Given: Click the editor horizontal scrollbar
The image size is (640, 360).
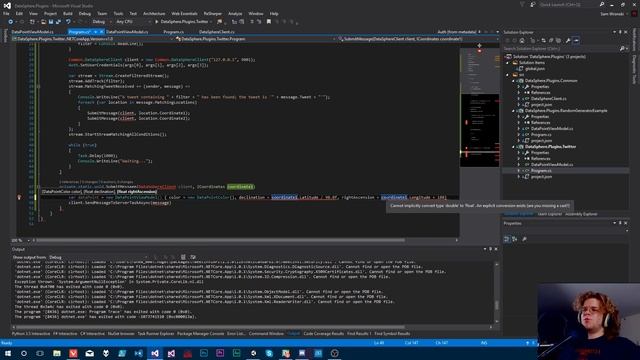Looking at the screenshot, I should [220, 240].
